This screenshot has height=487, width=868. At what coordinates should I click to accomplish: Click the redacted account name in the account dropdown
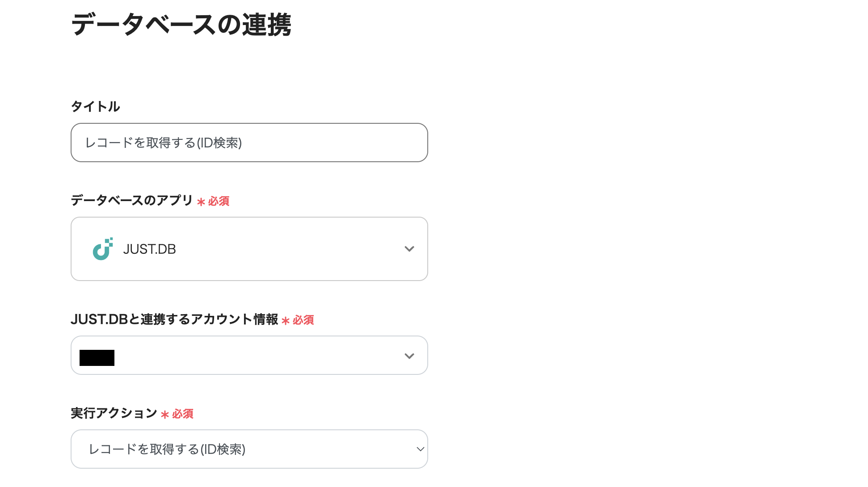tap(97, 357)
